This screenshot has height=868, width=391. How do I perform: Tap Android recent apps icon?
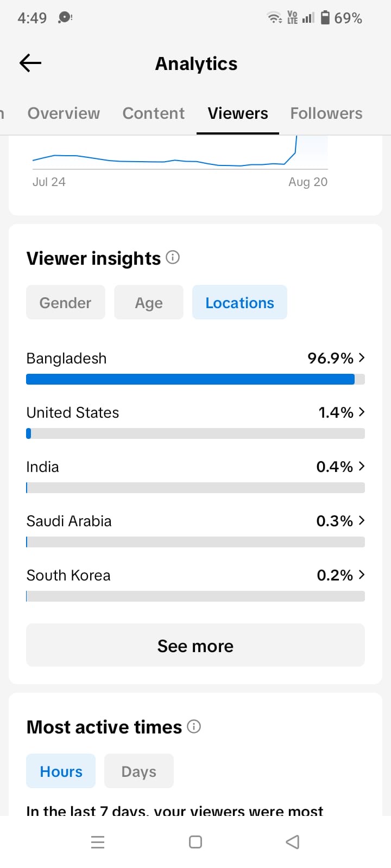(x=98, y=842)
